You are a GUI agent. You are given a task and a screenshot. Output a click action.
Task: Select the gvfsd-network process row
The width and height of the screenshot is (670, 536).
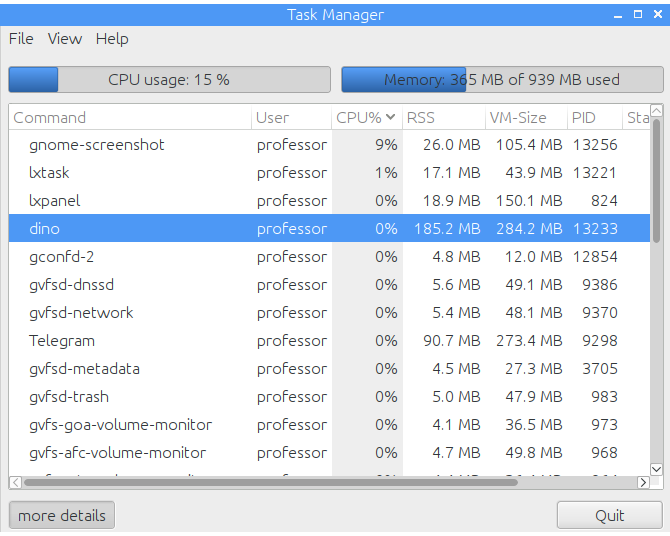tap(329, 313)
